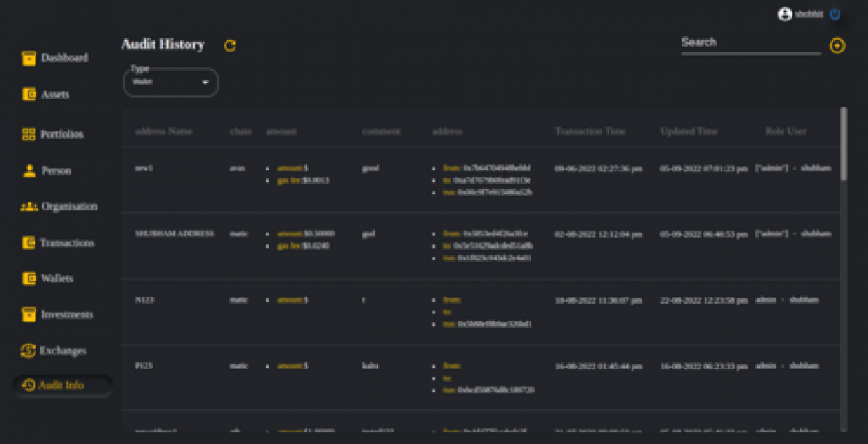Click the Person icon in sidebar
The image size is (868, 444).
29,170
